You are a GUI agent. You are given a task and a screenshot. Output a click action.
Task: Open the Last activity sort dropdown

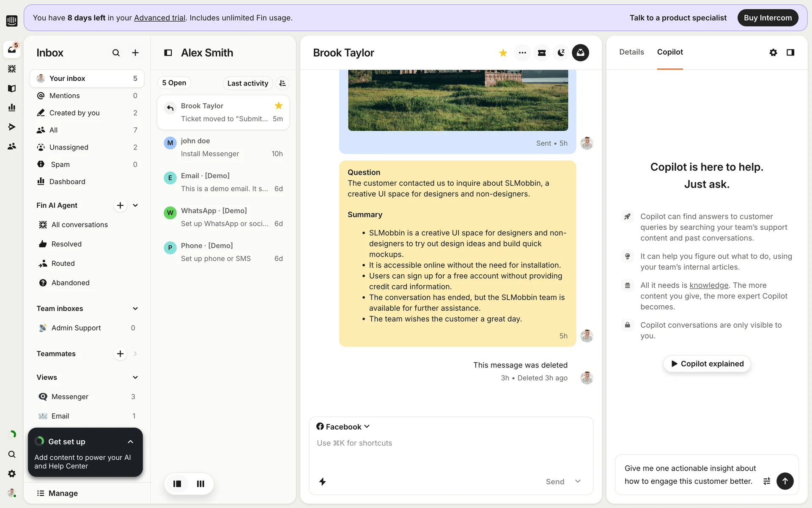pos(247,83)
